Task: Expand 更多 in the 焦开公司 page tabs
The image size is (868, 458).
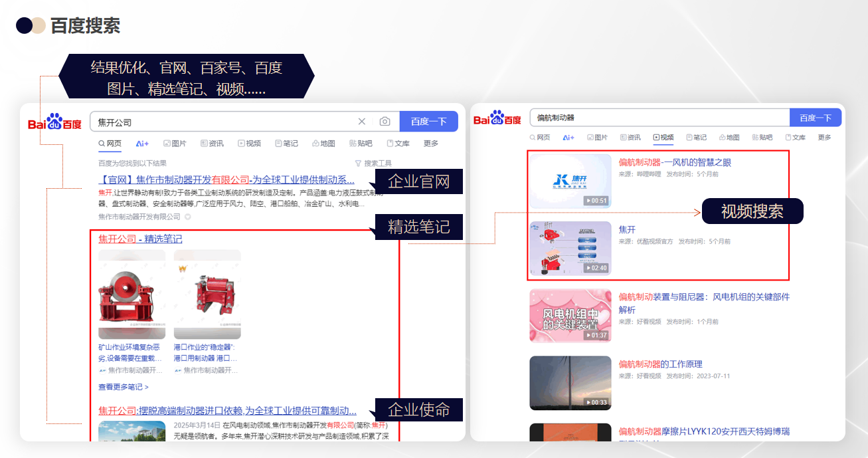Action: coord(431,143)
